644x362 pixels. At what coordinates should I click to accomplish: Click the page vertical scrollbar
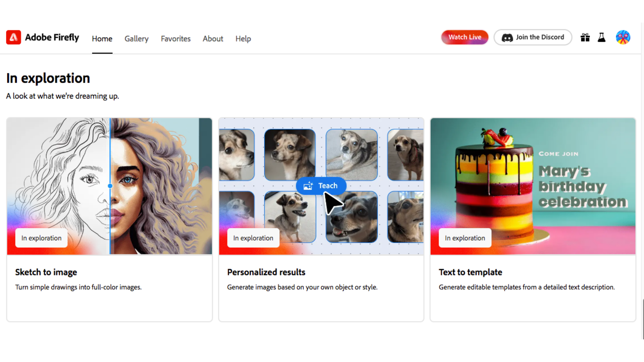click(x=642, y=318)
